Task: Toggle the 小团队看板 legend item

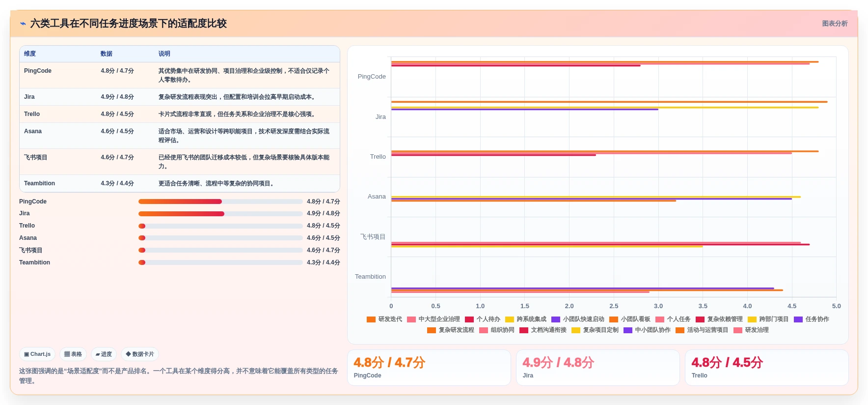Action: pos(630,319)
